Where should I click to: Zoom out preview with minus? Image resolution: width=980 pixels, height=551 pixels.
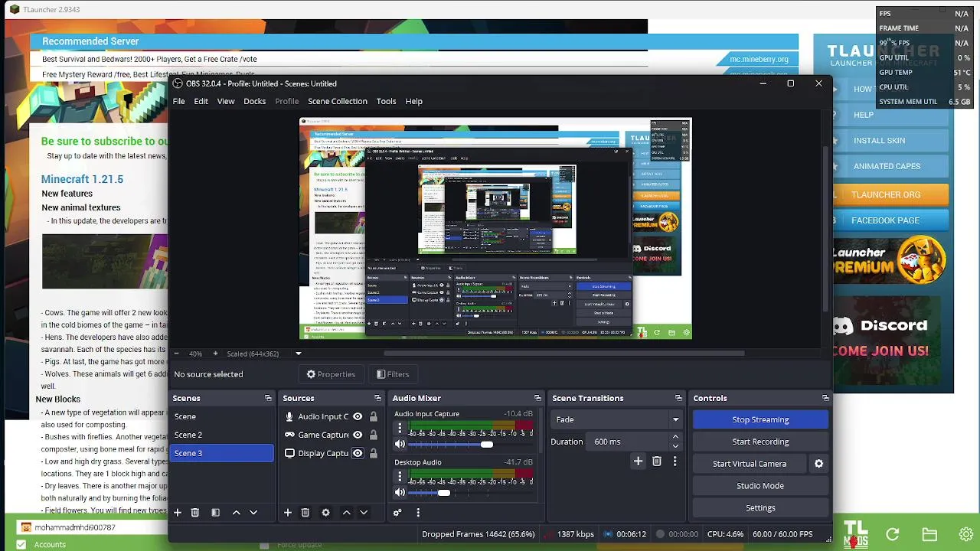[x=176, y=354]
